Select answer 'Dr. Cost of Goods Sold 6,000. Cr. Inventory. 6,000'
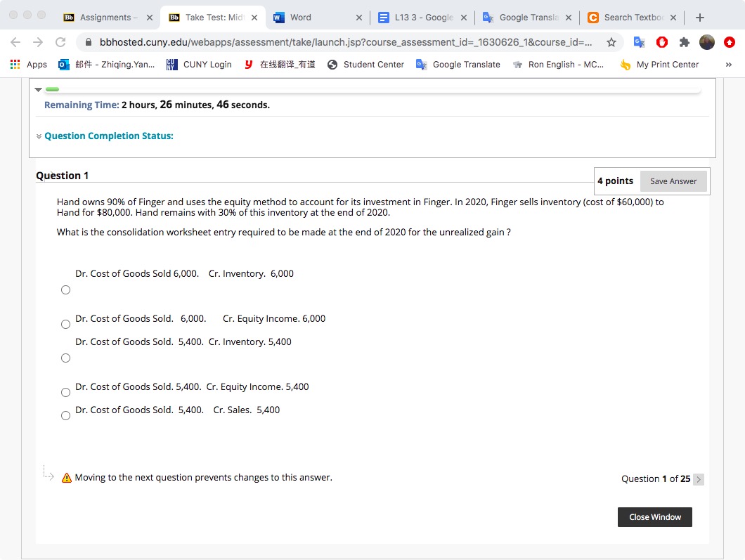This screenshot has height=560, width=745. coord(65,289)
